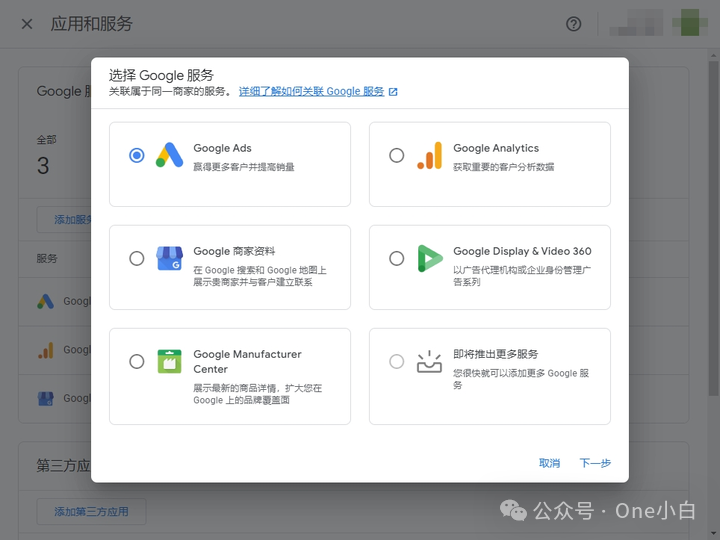Close the 应用和服务 page with X
Image resolution: width=720 pixels, height=540 pixels.
click(27, 24)
